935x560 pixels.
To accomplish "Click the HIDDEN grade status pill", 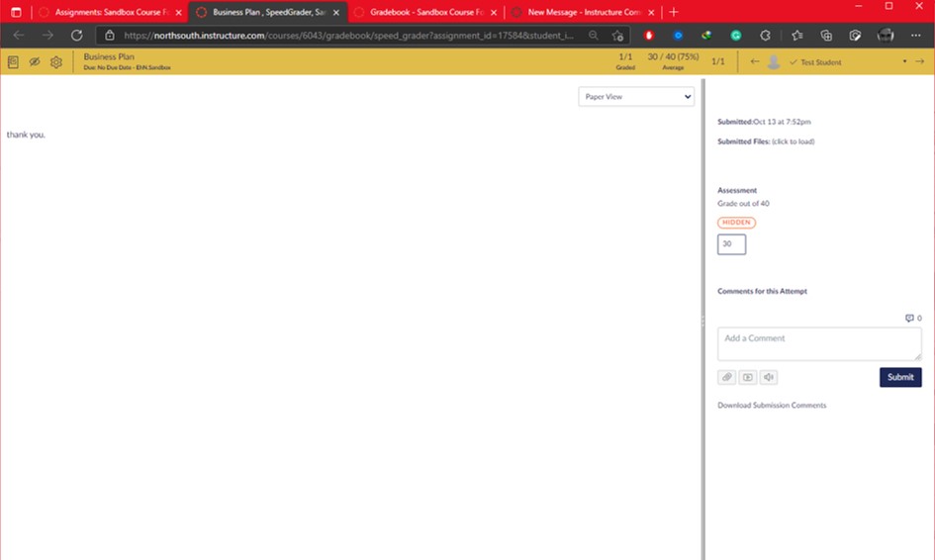I will click(x=736, y=223).
